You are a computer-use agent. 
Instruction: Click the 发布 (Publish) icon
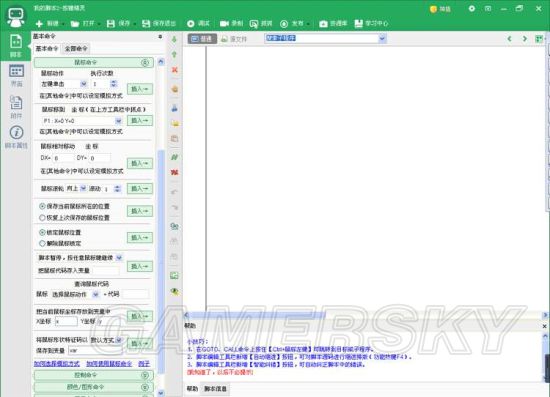coord(284,23)
